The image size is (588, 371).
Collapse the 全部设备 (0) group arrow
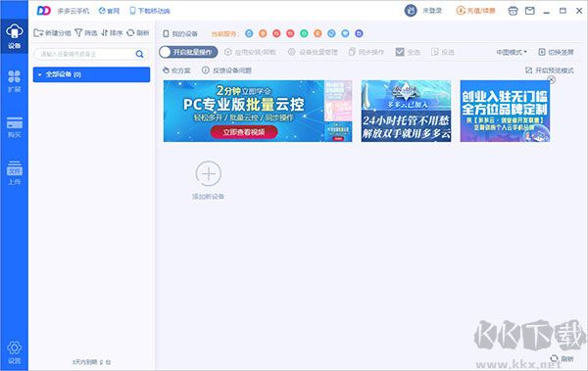point(40,75)
